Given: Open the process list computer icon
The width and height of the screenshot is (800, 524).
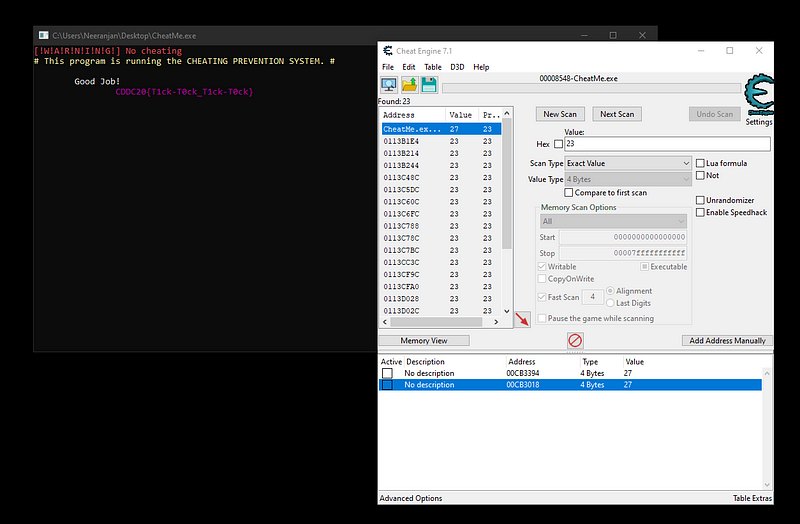Looking at the screenshot, I should (389, 85).
